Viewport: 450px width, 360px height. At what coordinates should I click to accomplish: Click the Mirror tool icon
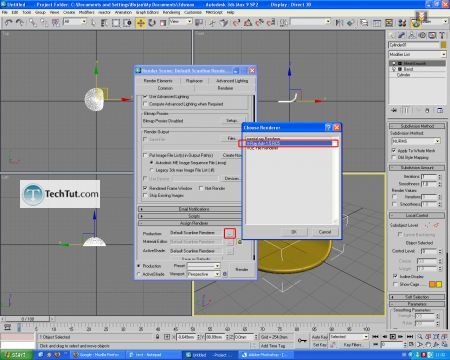339,23
